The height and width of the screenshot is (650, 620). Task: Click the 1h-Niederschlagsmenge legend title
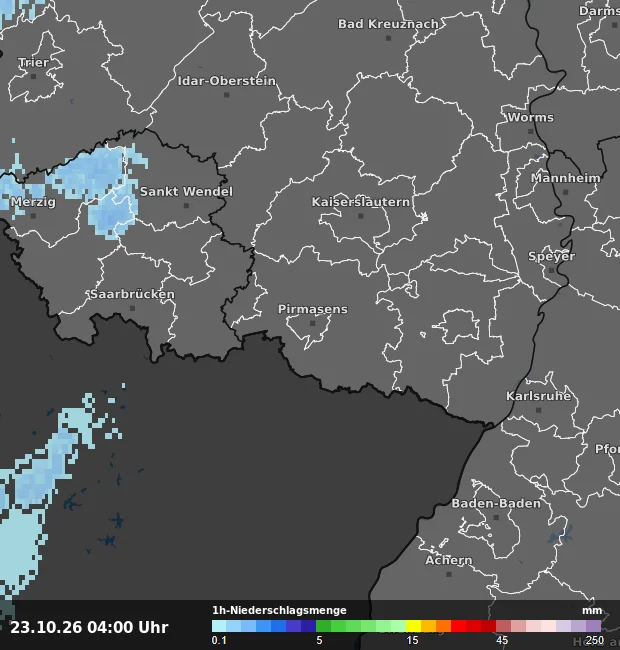pyautogui.click(x=279, y=610)
